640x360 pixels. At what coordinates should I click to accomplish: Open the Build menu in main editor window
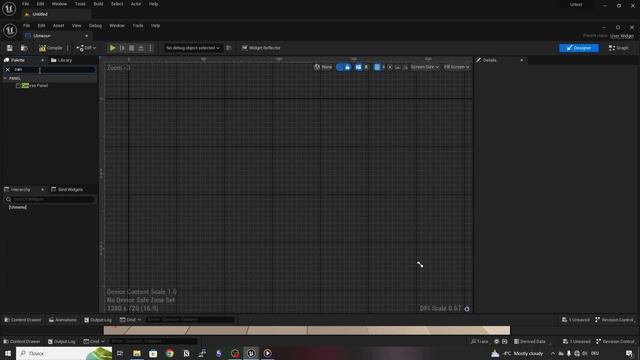(x=98, y=4)
